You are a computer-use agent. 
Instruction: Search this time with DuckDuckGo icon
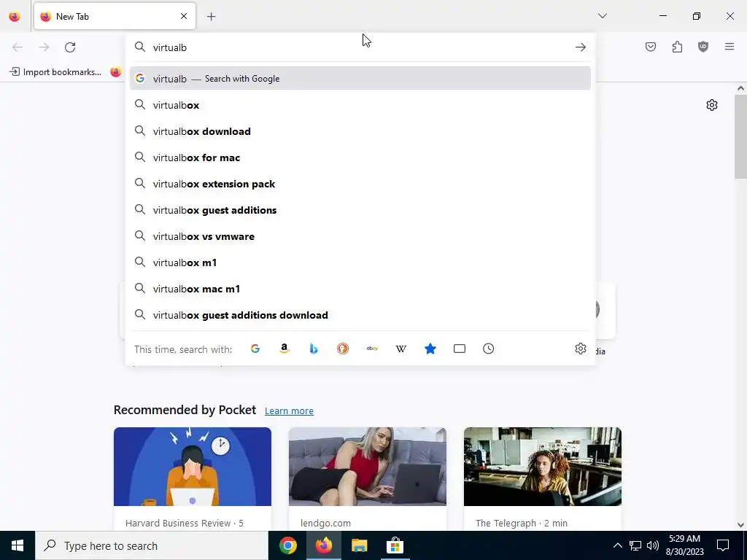coord(343,349)
